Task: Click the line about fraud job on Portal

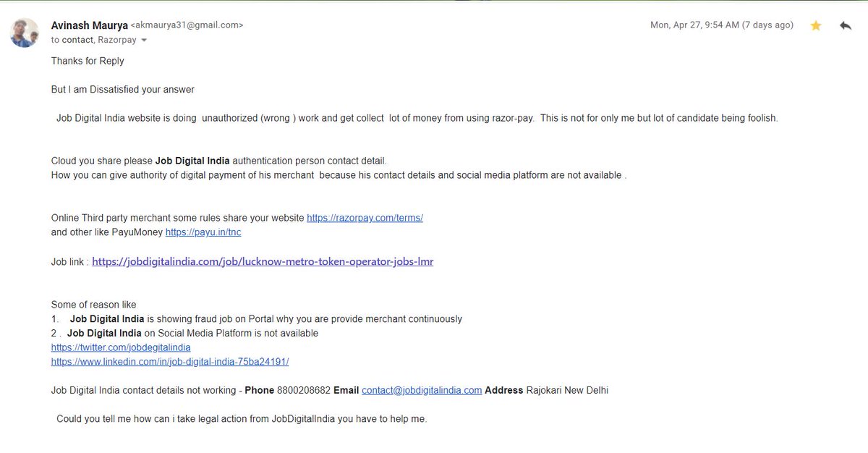Action: coord(257,319)
